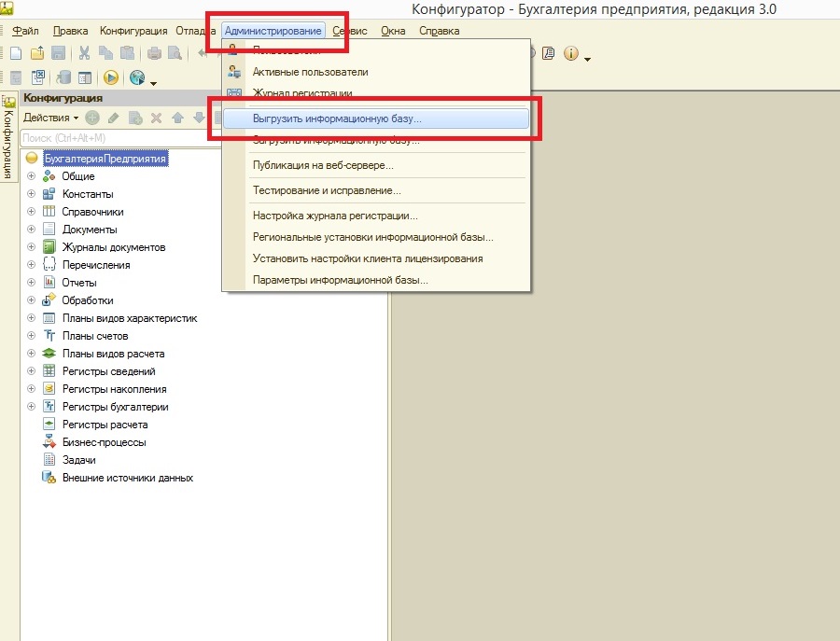
Task: Choose Тестирование и исправление from menu
Action: tap(327, 190)
